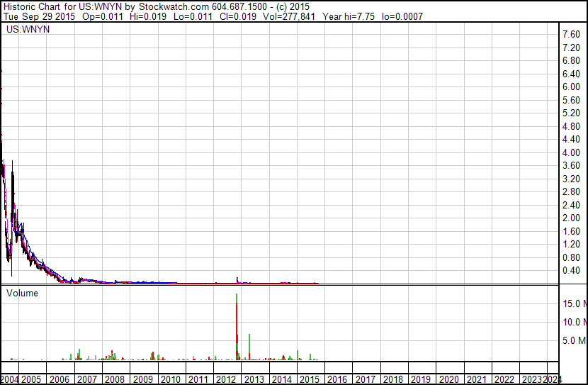The height and width of the screenshot is (385, 588).
Task: Click the Vol=277,841 value in header
Action: (289, 16)
